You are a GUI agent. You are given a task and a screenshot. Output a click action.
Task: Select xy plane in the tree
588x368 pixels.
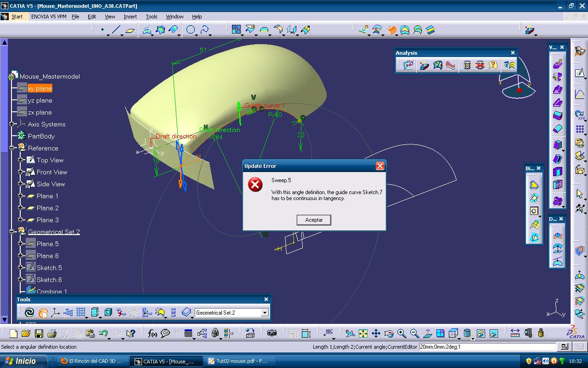pos(40,88)
